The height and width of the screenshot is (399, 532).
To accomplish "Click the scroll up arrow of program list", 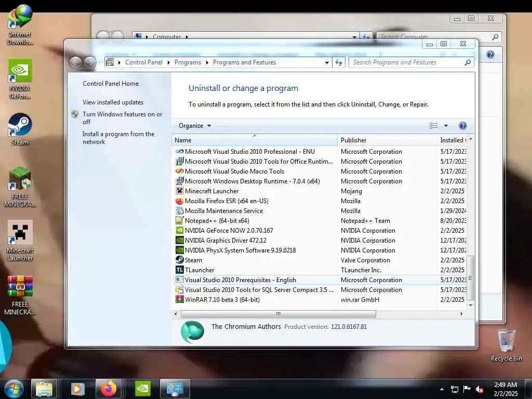I will point(471,139).
